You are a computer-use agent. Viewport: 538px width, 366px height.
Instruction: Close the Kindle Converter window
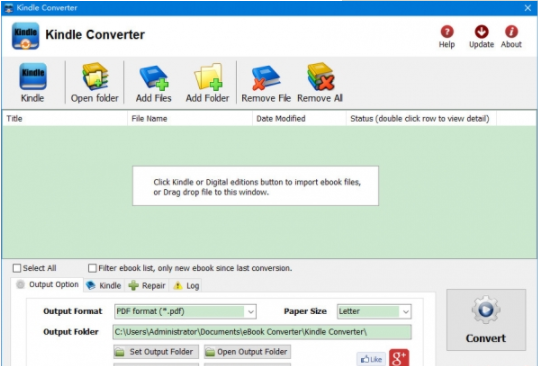(x=528, y=8)
